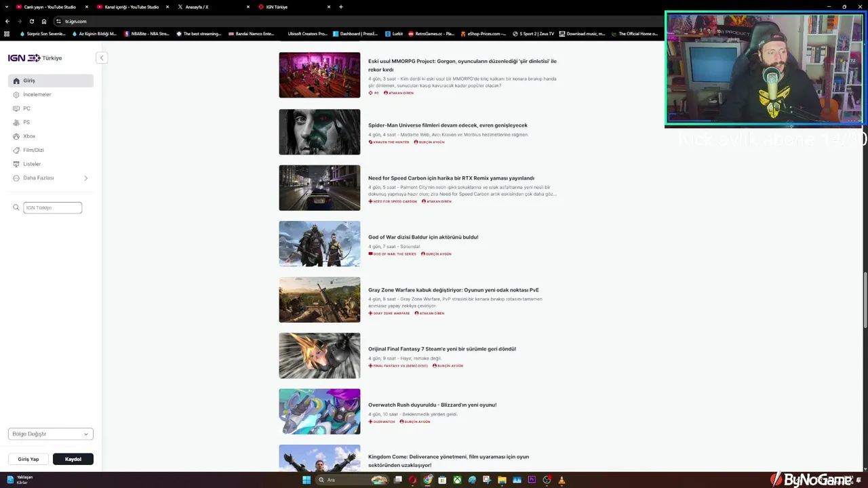868x488 pixels.
Task: Click the Need for Speed Carbon tag
Action: point(393,201)
